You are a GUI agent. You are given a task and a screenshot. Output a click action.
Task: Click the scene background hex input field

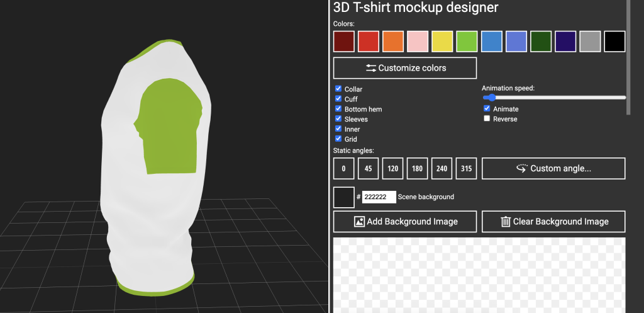pos(379,197)
